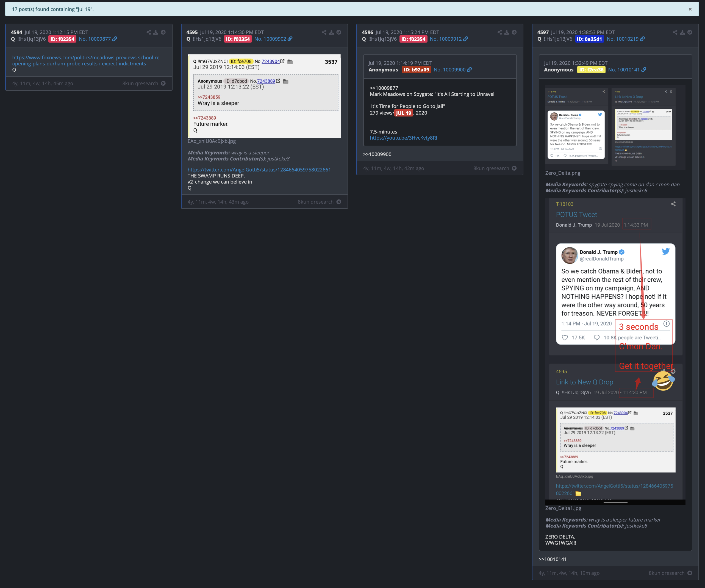Open the Zero_Delta1.jpg enlarged image

pos(615,352)
